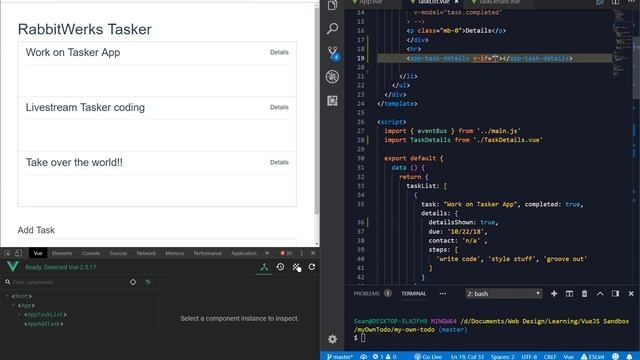
Task: Open the VS Code Explorer files icon
Action: (x=332, y=5)
